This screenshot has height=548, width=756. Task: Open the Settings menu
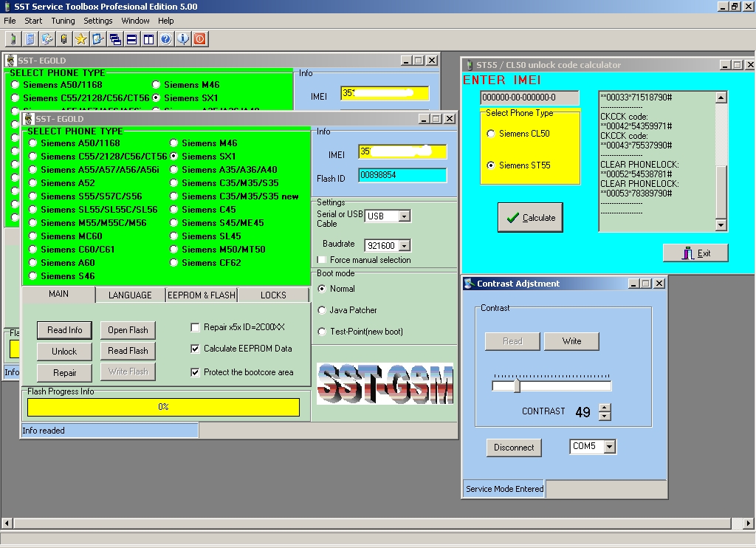tap(98, 21)
